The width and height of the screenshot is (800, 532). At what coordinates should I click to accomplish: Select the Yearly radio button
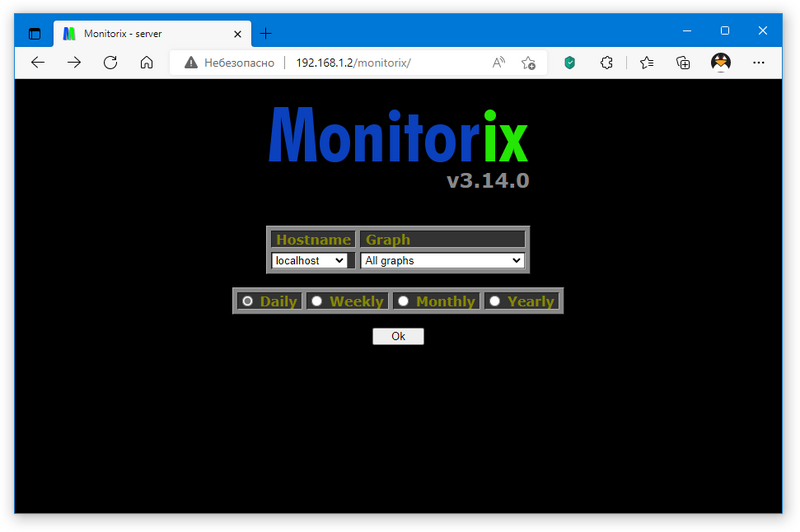tap(494, 301)
